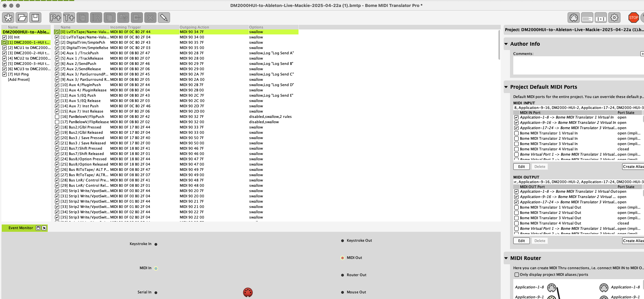The image size is (644, 299).
Task: Click the Cut scissors toolbar icon
Action: click(123, 18)
